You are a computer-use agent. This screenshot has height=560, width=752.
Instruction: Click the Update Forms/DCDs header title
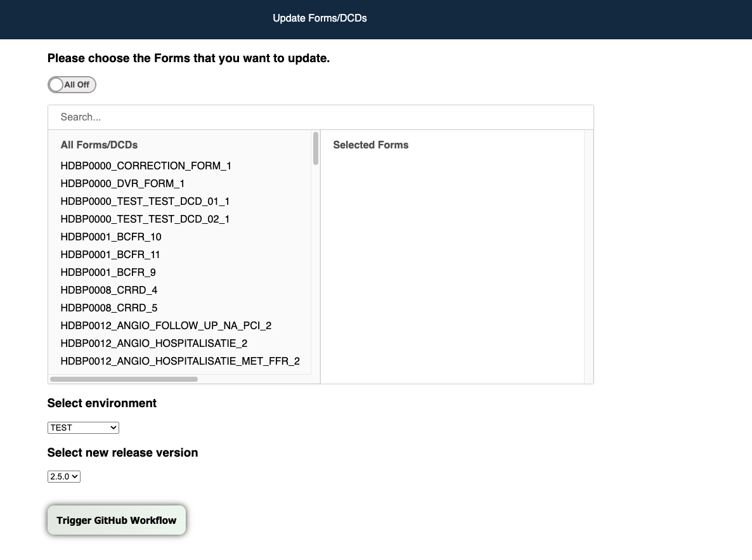click(320, 18)
